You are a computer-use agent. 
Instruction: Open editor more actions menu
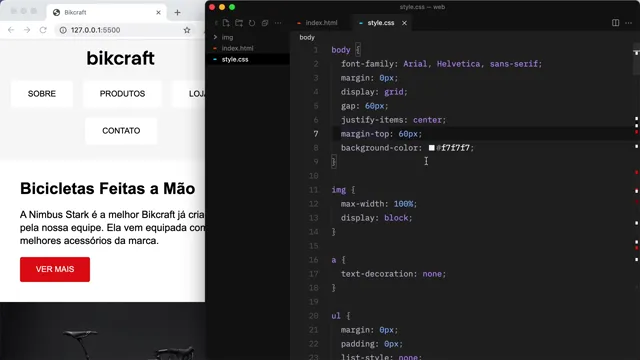pyautogui.click(x=629, y=23)
